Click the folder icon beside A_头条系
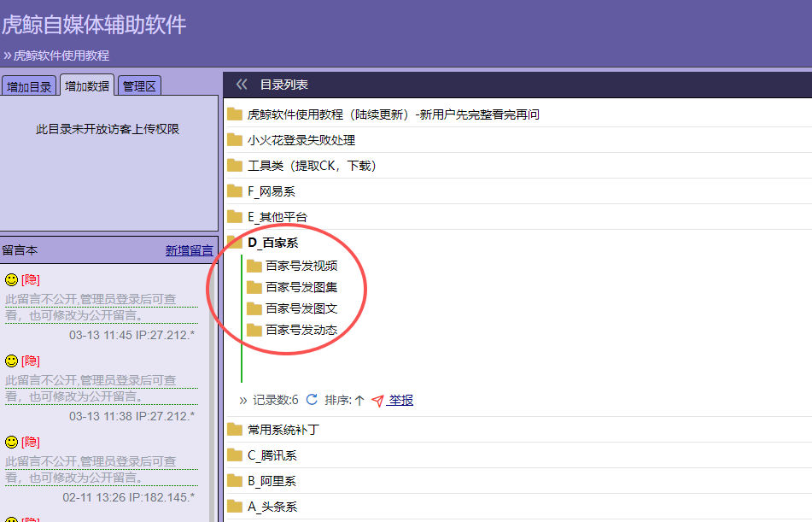The image size is (812, 522). [235, 507]
